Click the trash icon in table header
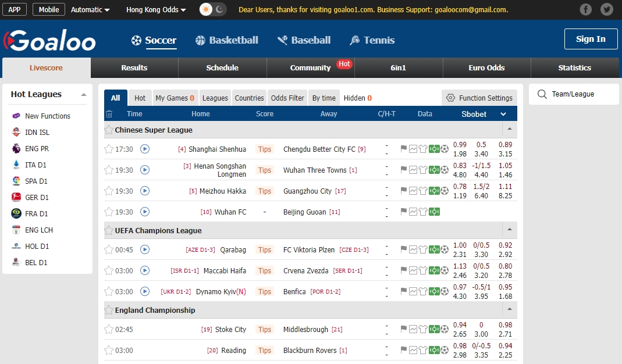The width and height of the screenshot is (622, 364). 109,114
